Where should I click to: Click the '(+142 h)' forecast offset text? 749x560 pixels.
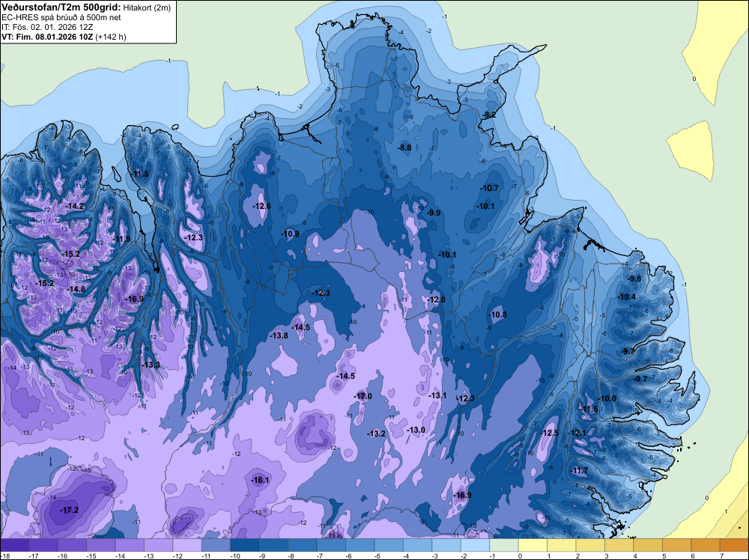point(111,37)
